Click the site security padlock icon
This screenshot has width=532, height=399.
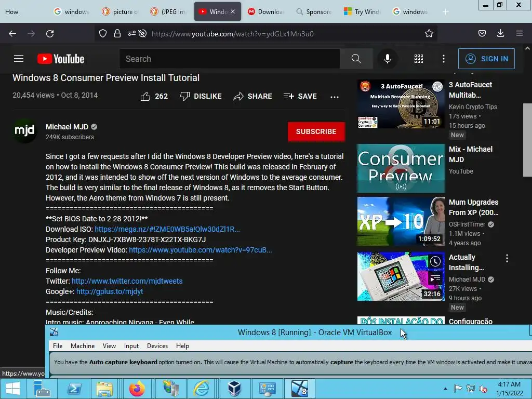pos(117,33)
